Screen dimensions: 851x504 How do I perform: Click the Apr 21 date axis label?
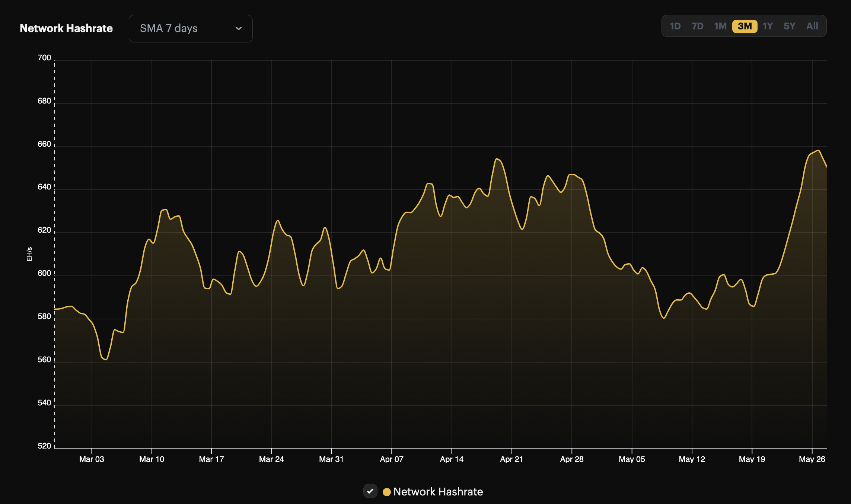click(511, 459)
